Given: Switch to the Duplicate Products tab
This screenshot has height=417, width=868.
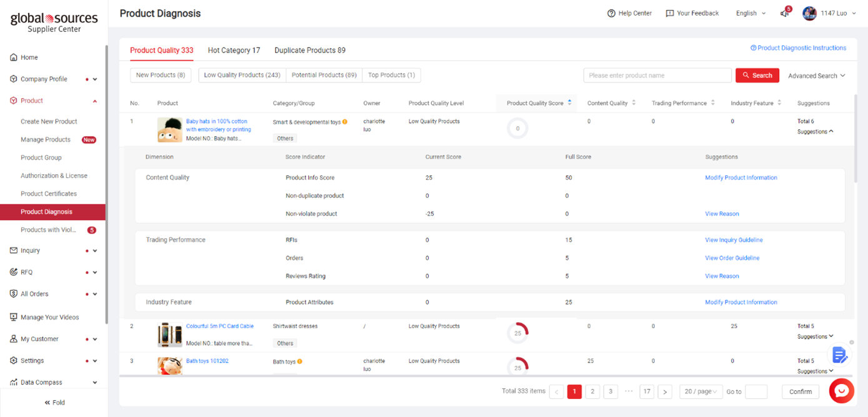Looking at the screenshot, I should (309, 51).
